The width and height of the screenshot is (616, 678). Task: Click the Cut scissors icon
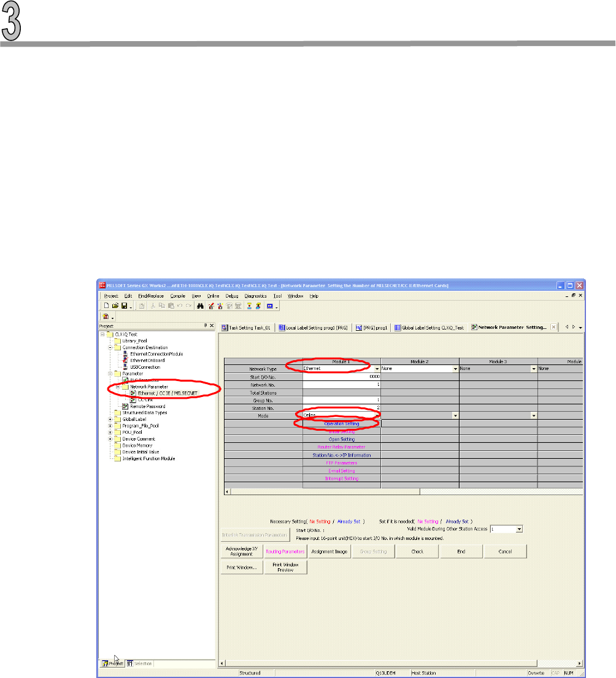pyautogui.click(x=153, y=306)
